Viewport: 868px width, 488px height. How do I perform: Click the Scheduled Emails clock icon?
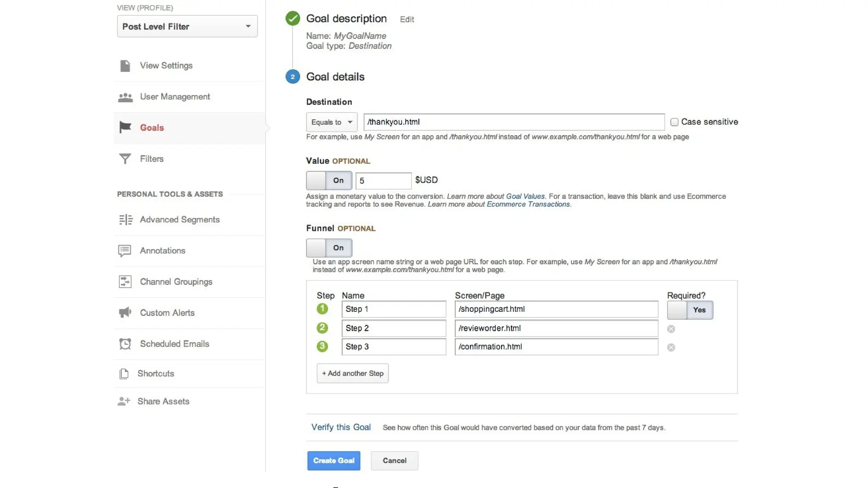coord(125,344)
